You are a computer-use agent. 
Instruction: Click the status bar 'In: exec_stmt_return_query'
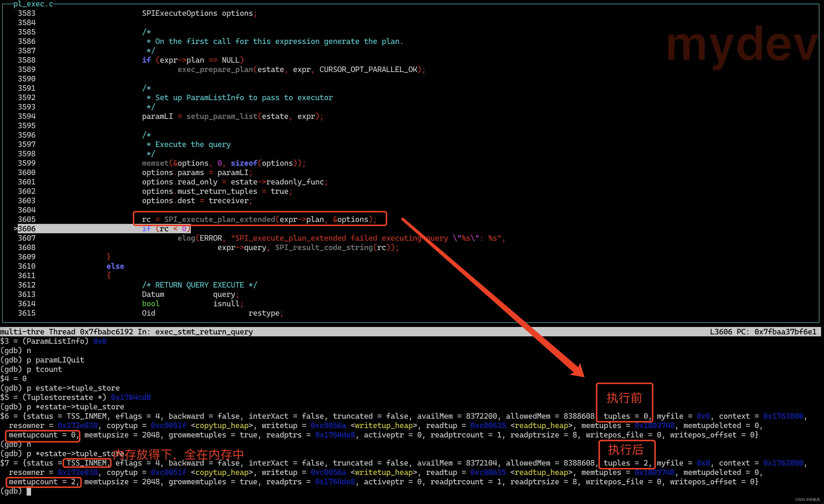pyautogui.click(x=195, y=331)
